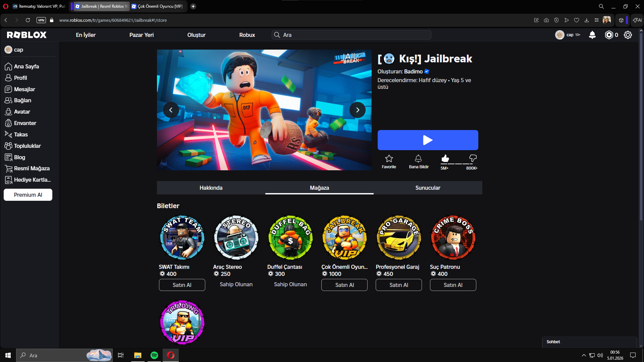Open the Robux nav item
The width and height of the screenshot is (644, 362).
(247, 35)
